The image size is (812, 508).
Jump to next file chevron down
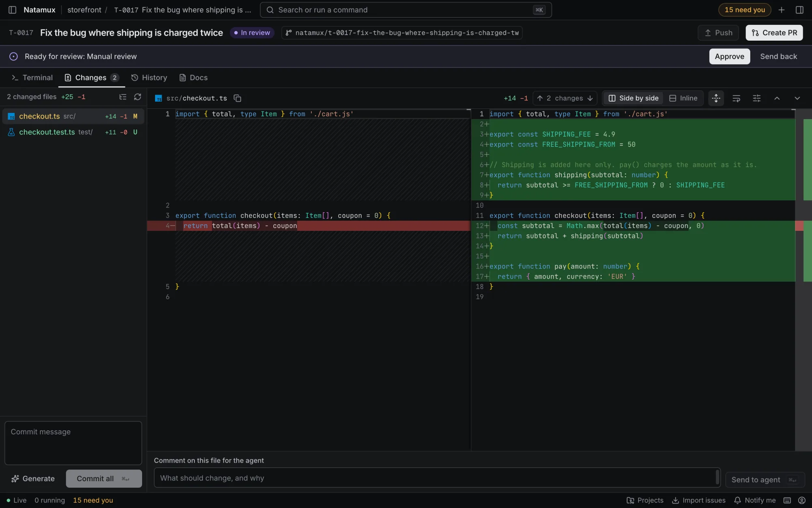pyautogui.click(x=797, y=98)
